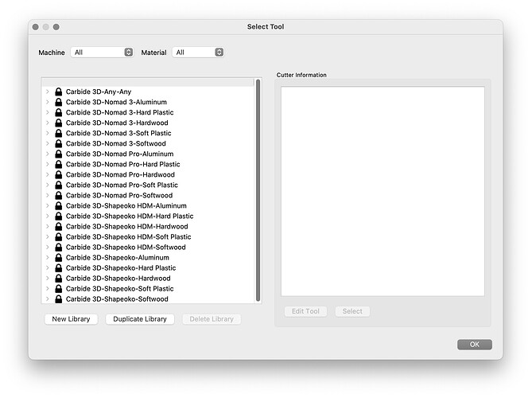Select Carbide 3D-Nomad Pro-Hardwood row text
Screen dimensions: 532x398
tap(120, 174)
